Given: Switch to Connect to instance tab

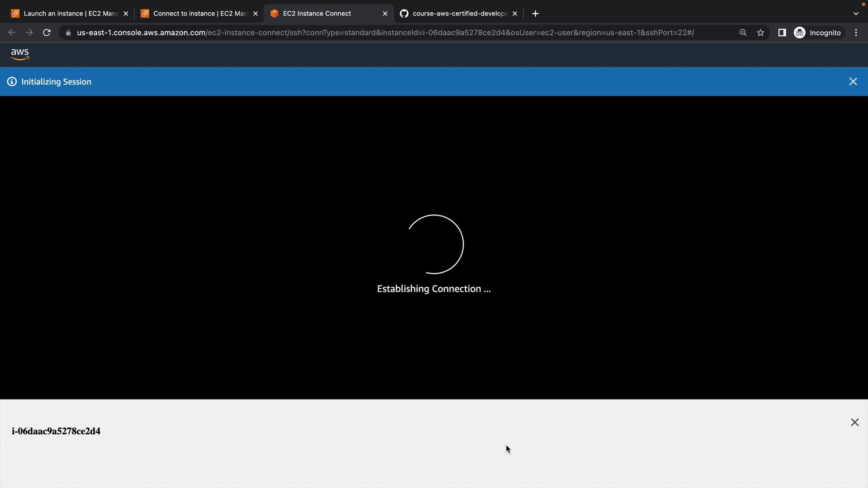Looking at the screenshot, I should point(195,14).
